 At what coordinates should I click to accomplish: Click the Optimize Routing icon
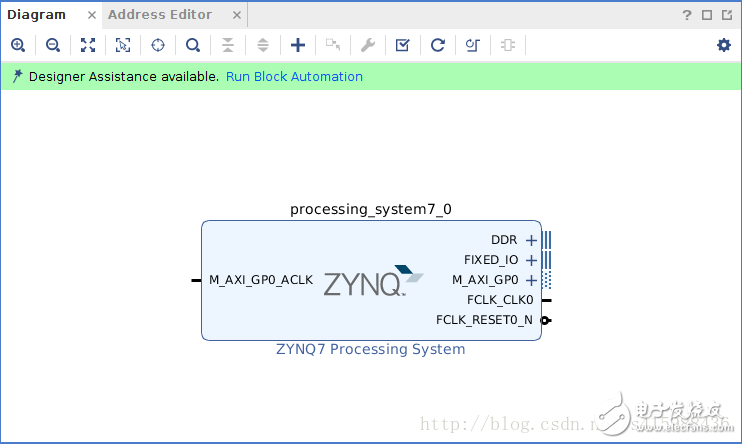point(473,45)
